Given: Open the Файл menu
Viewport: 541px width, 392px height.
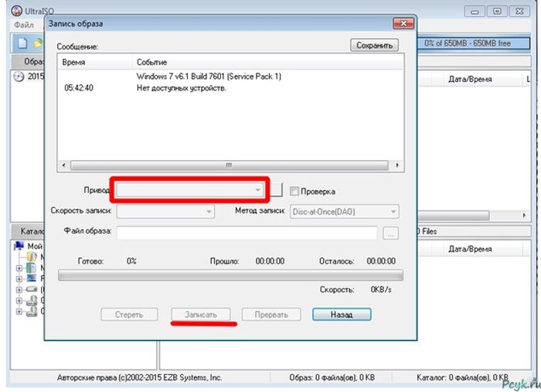Looking at the screenshot, I should [24, 26].
